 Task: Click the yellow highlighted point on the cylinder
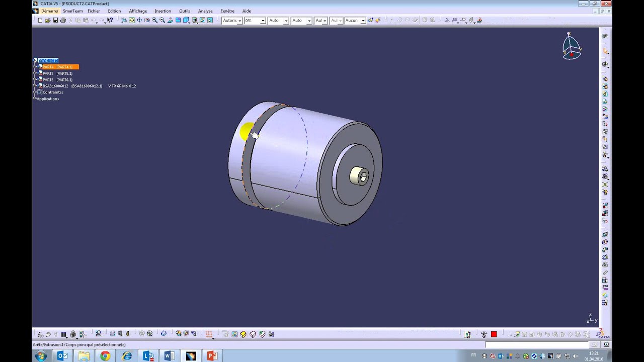coord(246,131)
